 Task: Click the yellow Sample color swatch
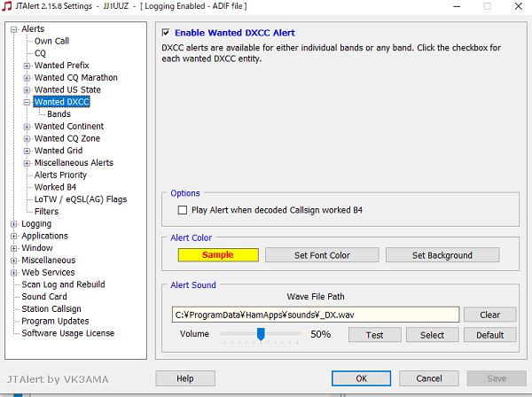pos(217,255)
